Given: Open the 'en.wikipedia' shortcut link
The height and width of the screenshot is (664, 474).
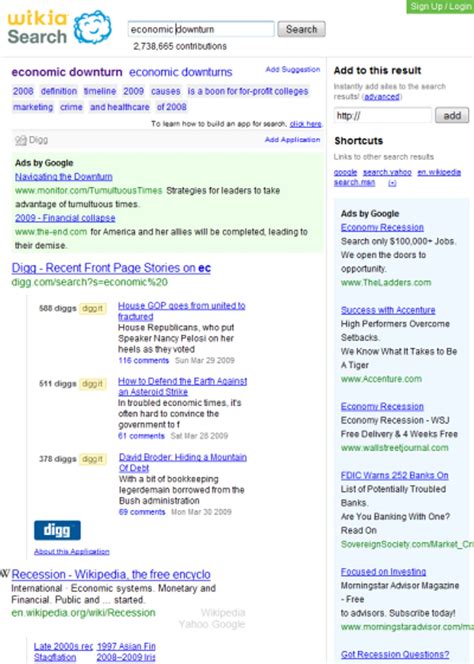Looking at the screenshot, I should point(439,172).
